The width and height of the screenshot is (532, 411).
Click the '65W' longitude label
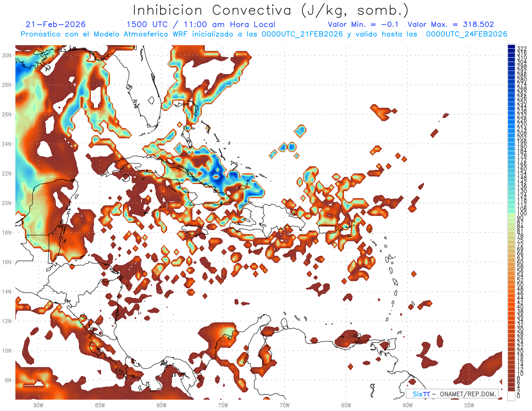click(346, 405)
